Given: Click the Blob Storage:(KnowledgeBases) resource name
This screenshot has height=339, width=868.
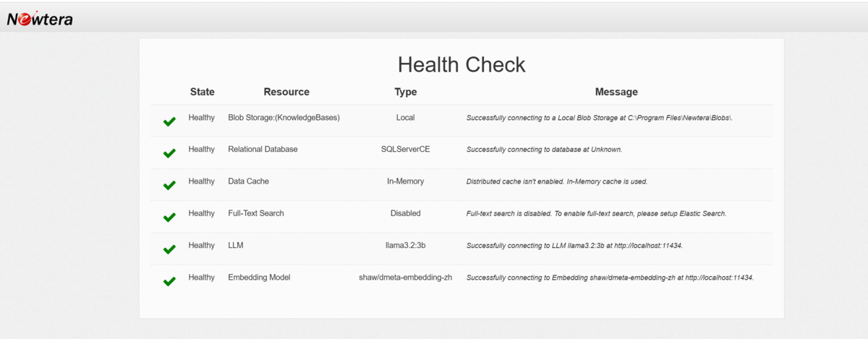Looking at the screenshot, I should coord(284,117).
